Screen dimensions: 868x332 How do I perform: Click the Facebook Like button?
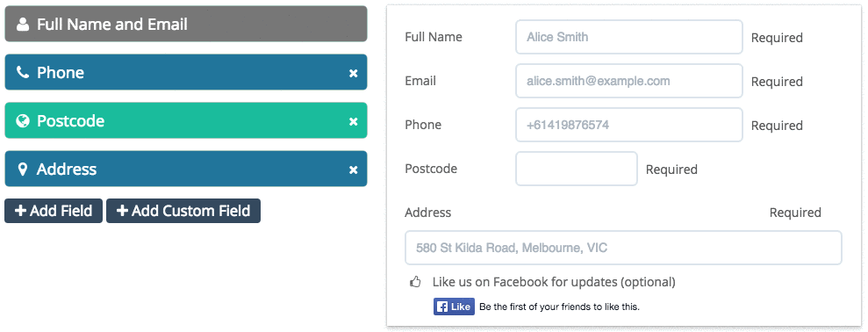(454, 307)
